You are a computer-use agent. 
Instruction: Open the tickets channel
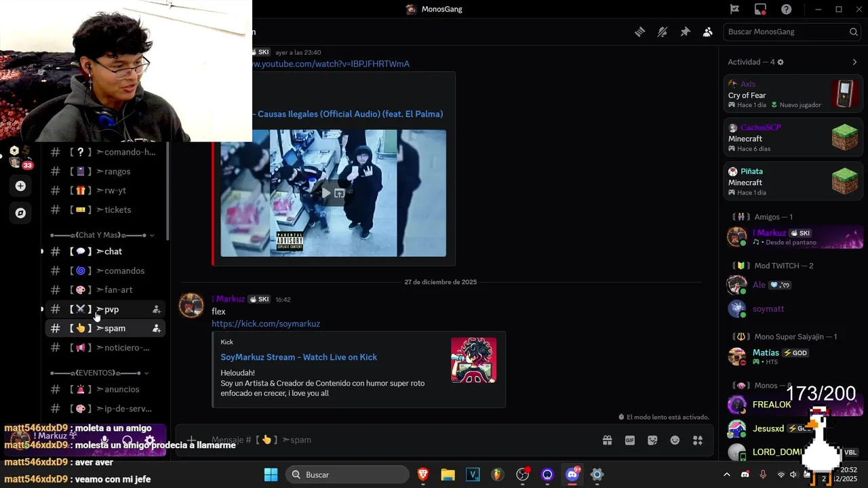click(x=105, y=210)
